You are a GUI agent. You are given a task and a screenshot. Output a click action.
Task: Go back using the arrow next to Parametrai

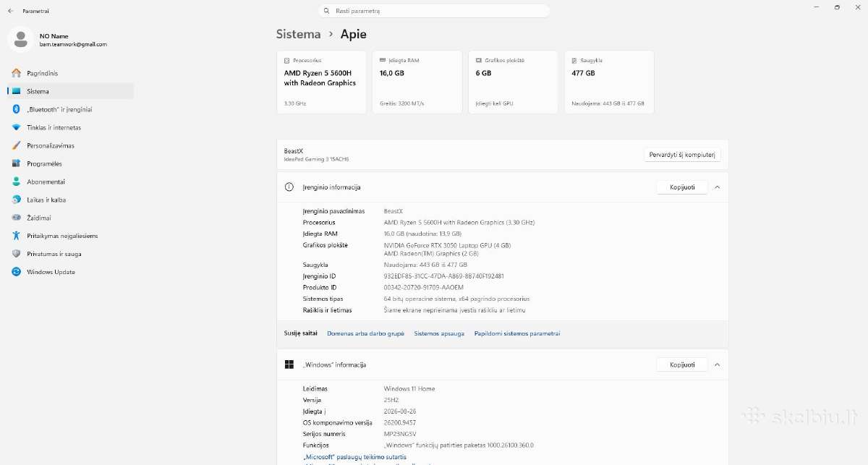click(x=10, y=12)
